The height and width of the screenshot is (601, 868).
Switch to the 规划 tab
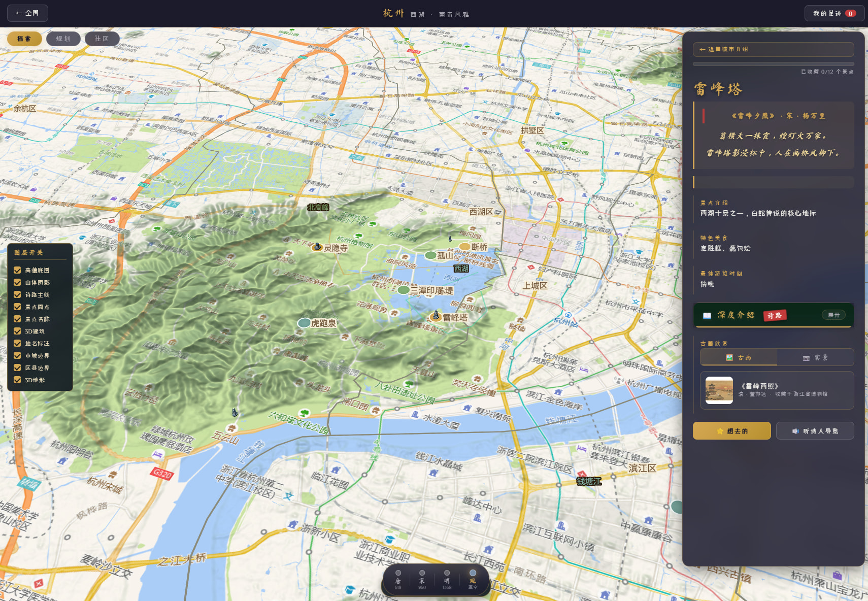click(x=63, y=39)
